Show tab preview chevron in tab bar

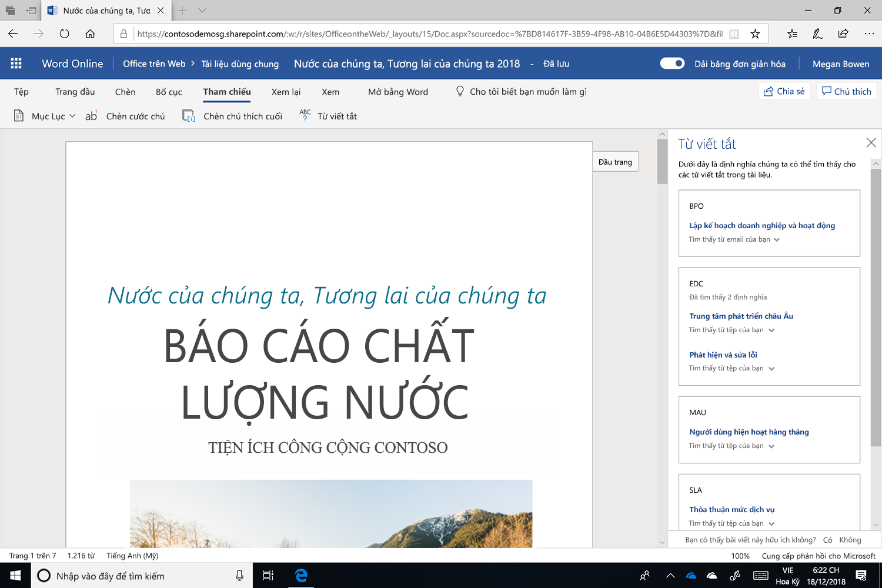pyautogui.click(x=202, y=11)
